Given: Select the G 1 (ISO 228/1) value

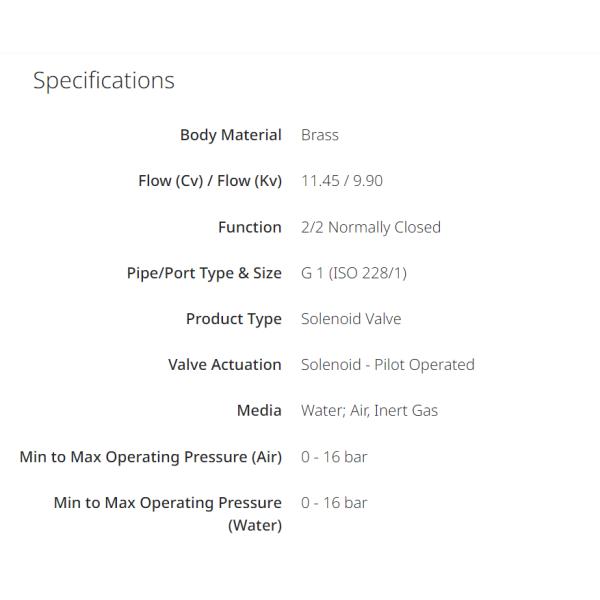Looking at the screenshot, I should point(353,273).
